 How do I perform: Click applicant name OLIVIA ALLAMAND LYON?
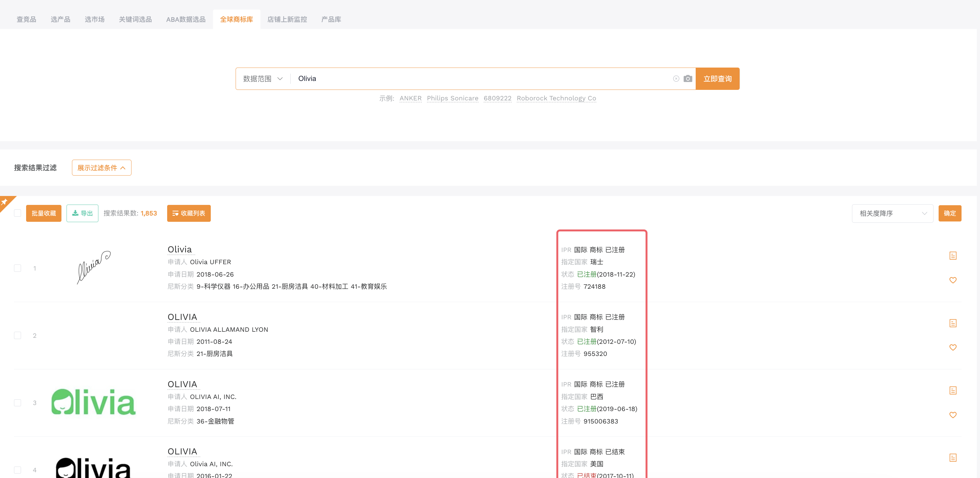point(229,330)
